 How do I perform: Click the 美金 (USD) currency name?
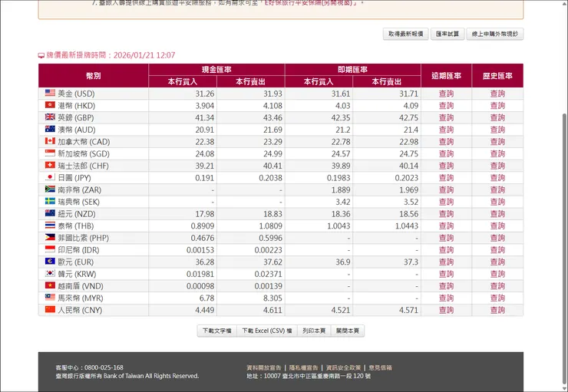(77, 94)
